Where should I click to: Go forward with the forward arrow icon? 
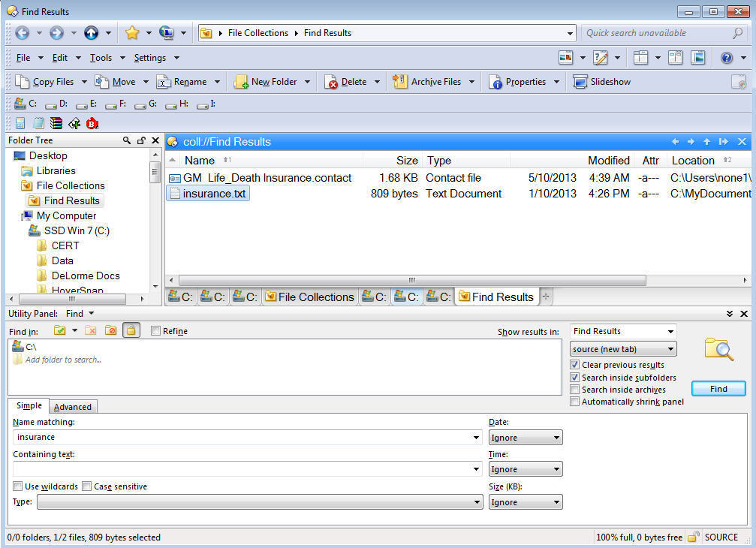tap(56, 33)
